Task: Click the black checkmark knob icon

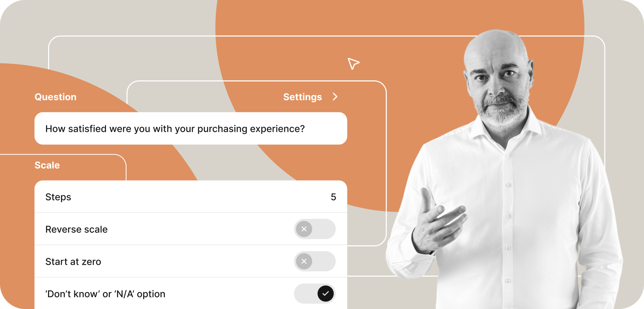Action: [325, 294]
